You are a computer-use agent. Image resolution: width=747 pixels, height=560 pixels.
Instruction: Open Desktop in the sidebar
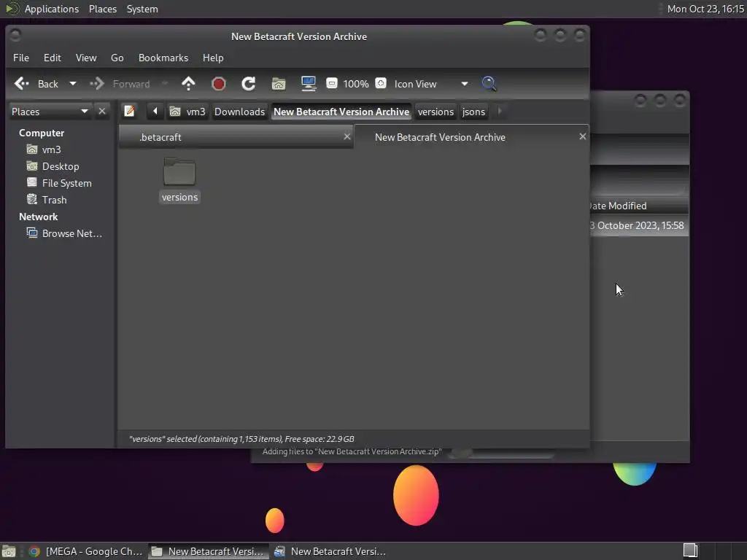click(x=61, y=166)
